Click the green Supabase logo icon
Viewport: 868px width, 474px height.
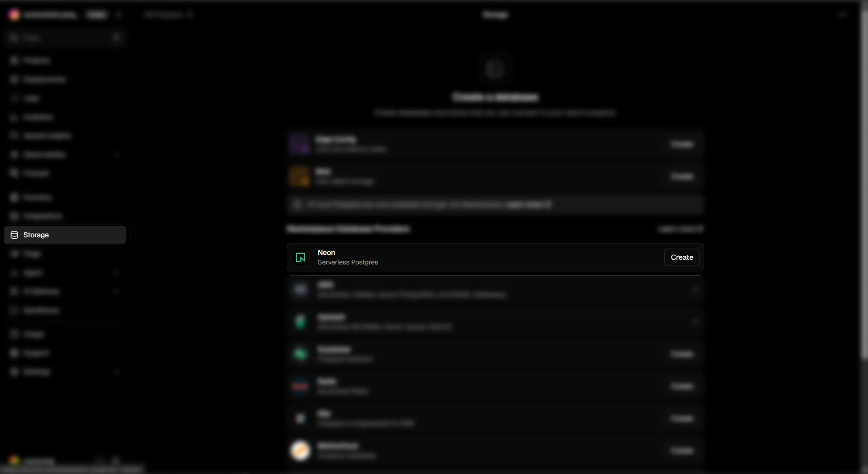click(x=300, y=354)
